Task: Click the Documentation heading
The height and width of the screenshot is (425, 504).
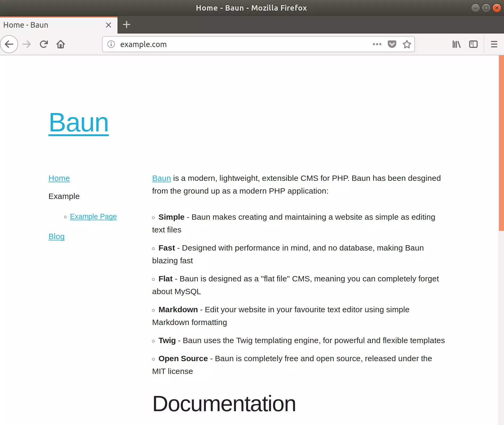Action: click(224, 404)
